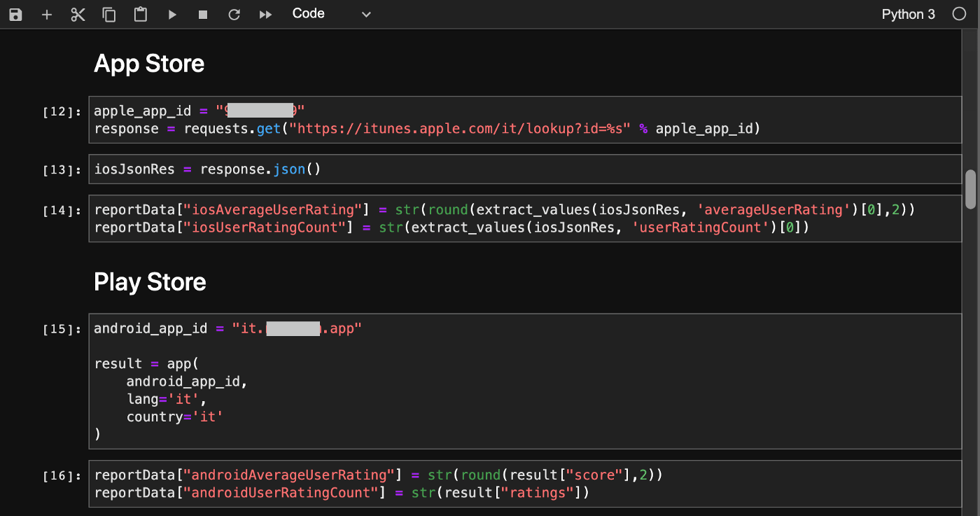The image size is (980, 516).
Task: Click the vertical scrollbar on the right
Action: click(x=972, y=189)
